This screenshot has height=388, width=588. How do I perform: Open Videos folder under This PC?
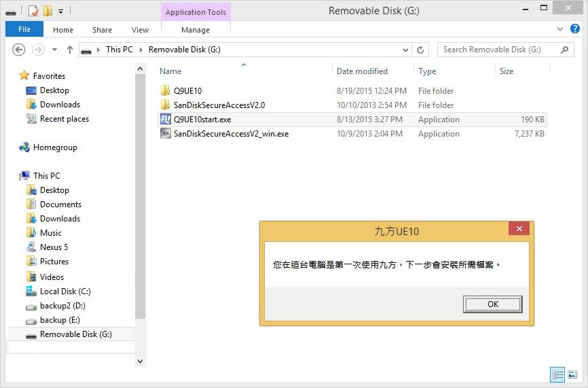click(52, 277)
